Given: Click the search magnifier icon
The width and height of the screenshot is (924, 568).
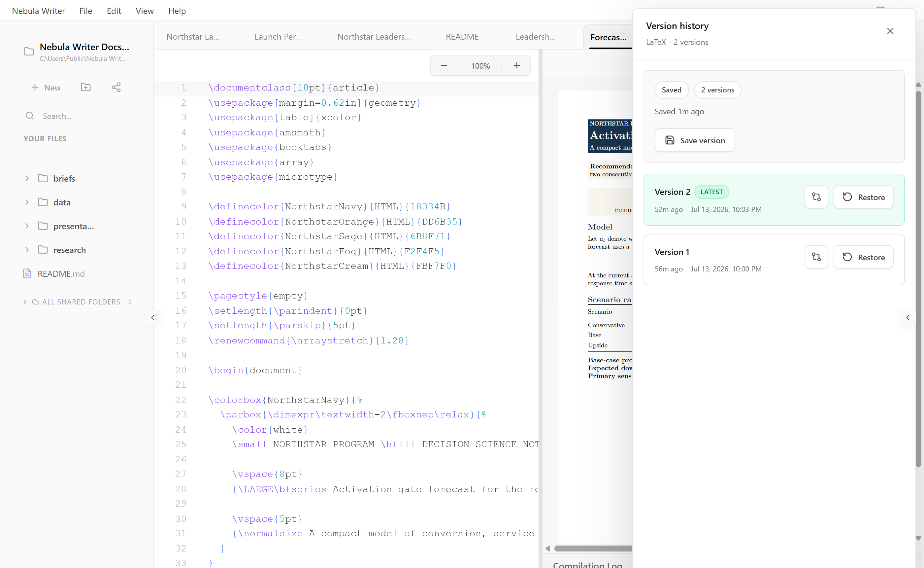Looking at the screenshot, I should [x=30, y=116].
